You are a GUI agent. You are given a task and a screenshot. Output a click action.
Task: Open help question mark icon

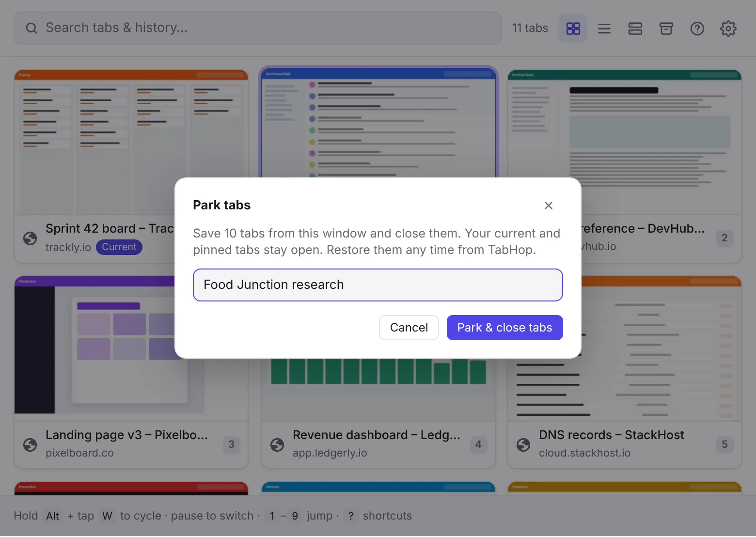[697, 29]
